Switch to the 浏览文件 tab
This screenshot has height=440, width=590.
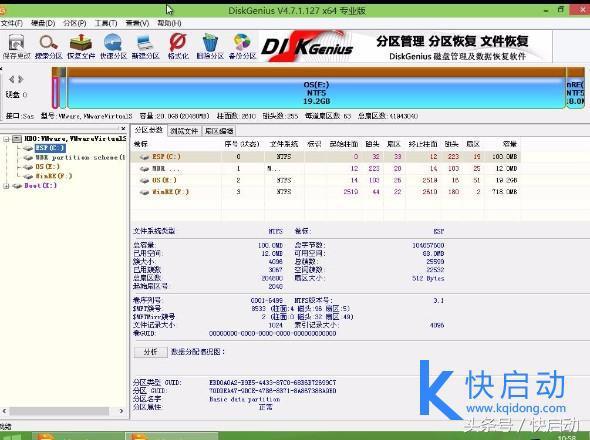184,131
